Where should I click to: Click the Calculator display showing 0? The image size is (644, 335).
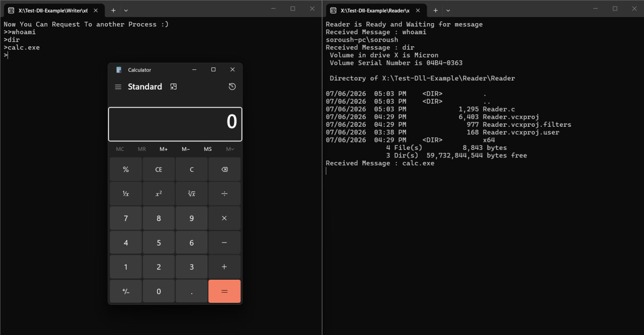175,124
